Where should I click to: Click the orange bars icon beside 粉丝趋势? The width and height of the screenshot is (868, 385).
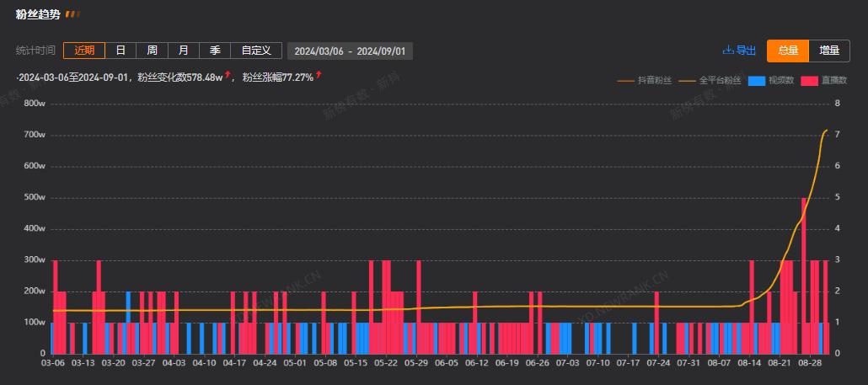pyautogui.click(x=72, y=14)
